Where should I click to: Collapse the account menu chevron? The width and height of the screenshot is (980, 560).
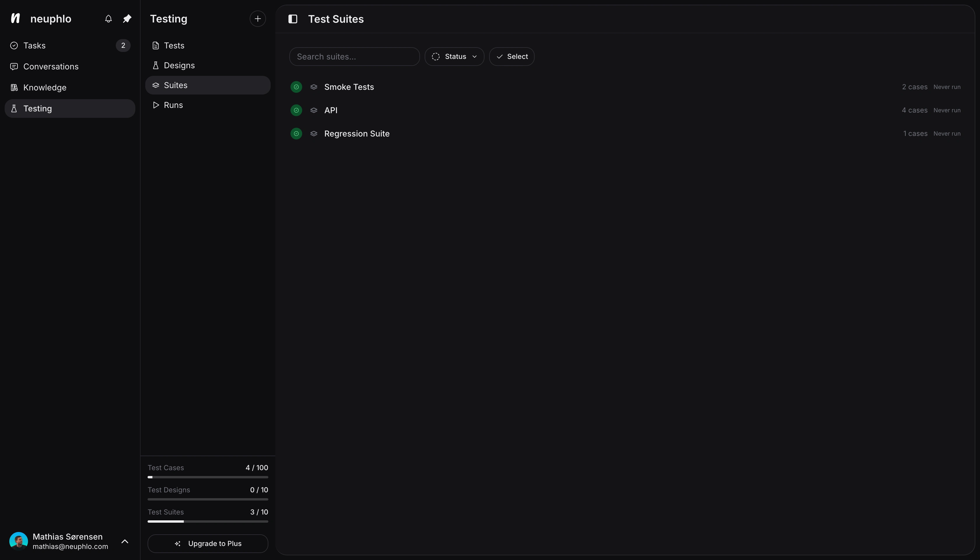coord(125,541)
